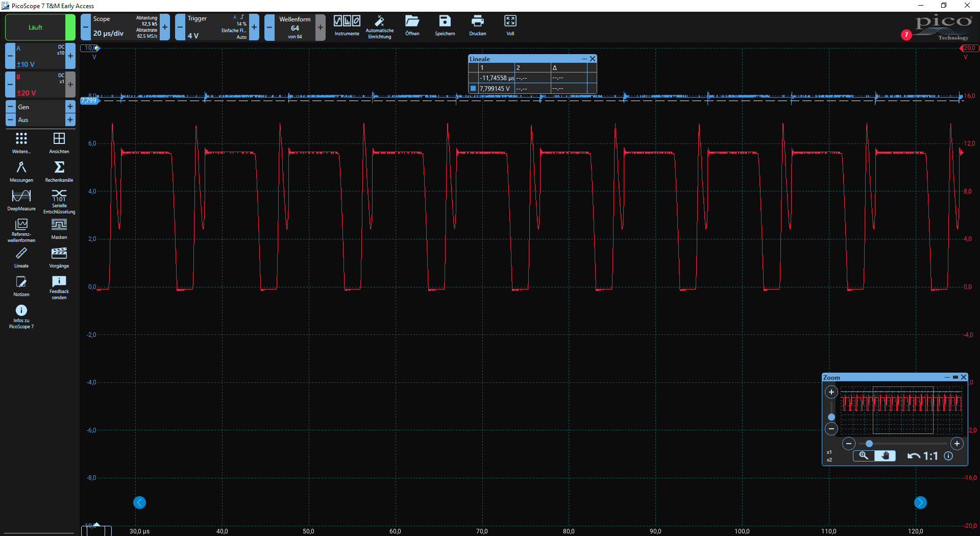Select magnifier zoom mode in Zoom panel
The width and height of the screenshot is (980, 536).
click(x=864, y=456)
